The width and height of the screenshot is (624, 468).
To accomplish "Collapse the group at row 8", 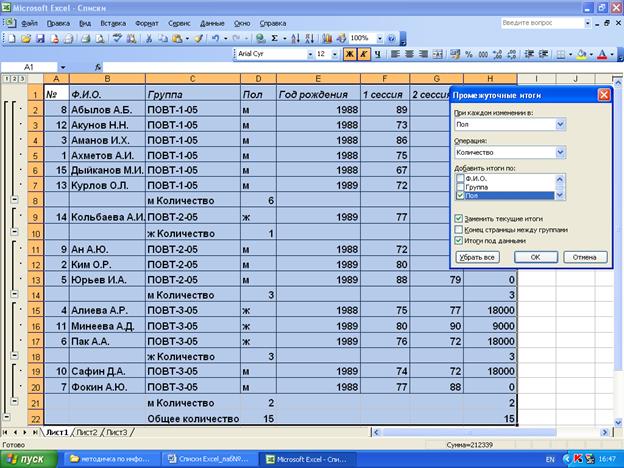I will tap(12, 201).
